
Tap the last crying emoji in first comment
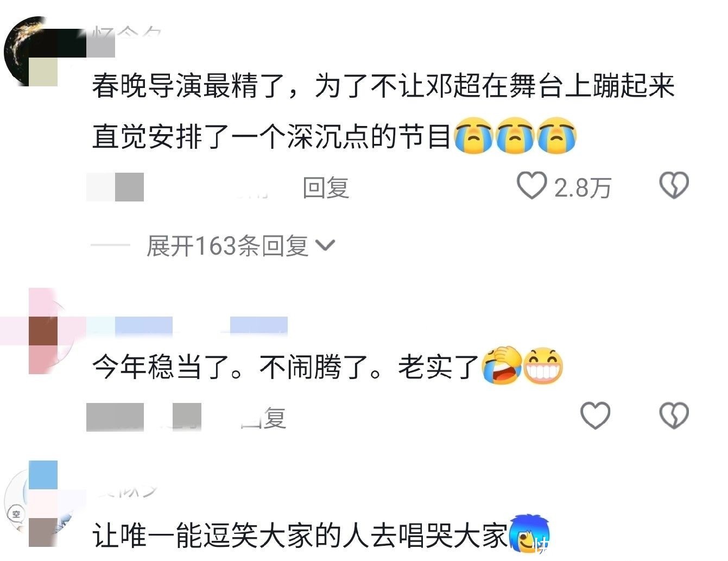[x=556, y=135]
